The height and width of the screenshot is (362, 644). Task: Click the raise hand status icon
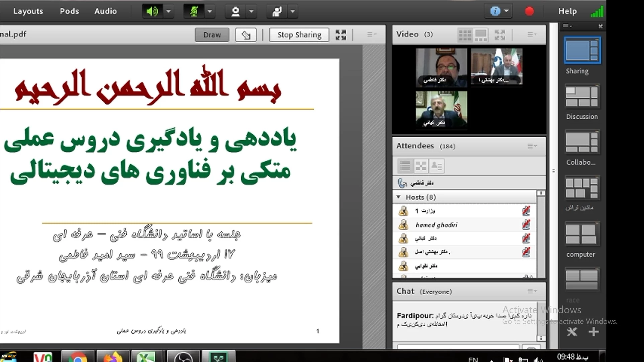tap(277, 11)
